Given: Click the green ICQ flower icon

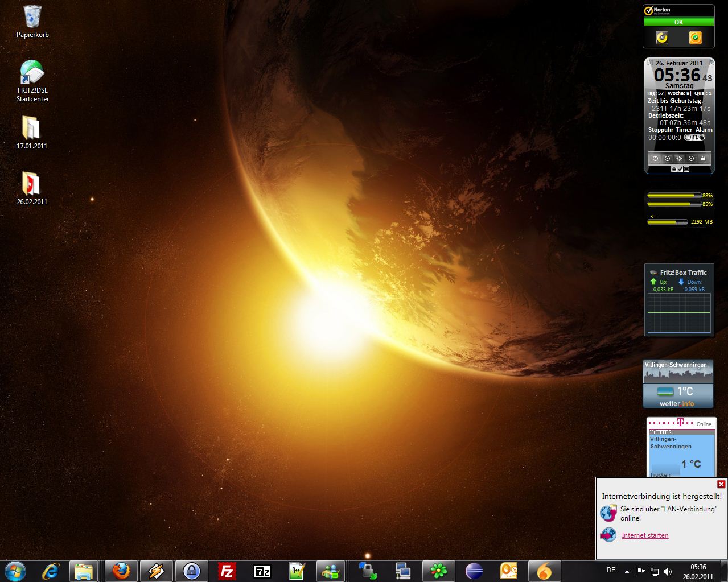Looking at the screenshot, I should point(438,571).
